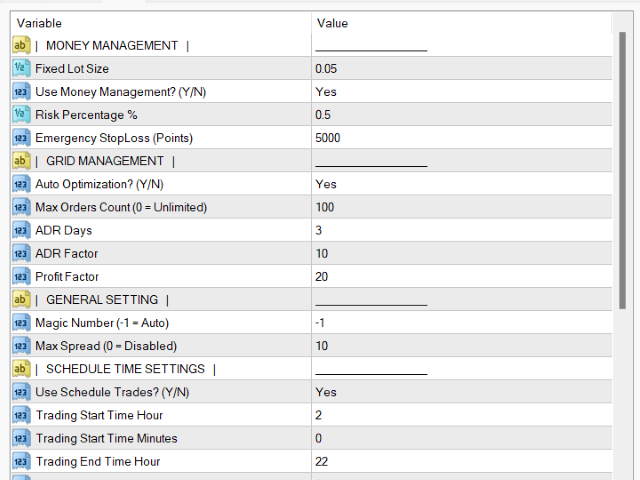Image resolution: width=640 pixels, height=480 pixels.
Task: Edit the Trading Start Time Hour value 2
Action: (462, 415)
